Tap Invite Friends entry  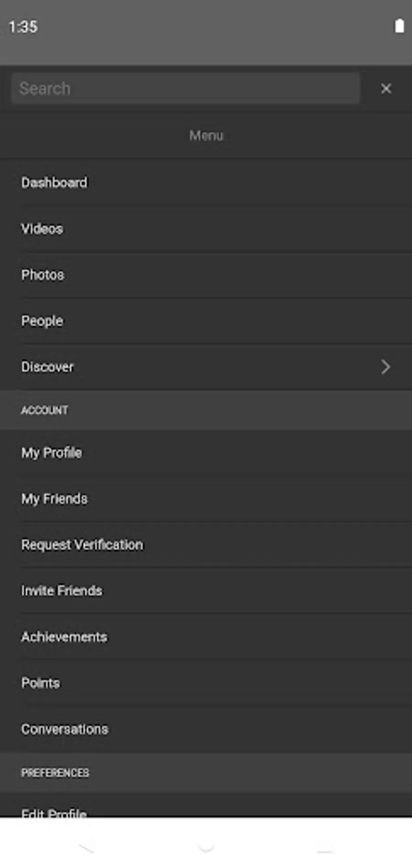click(x=206, y=591)
